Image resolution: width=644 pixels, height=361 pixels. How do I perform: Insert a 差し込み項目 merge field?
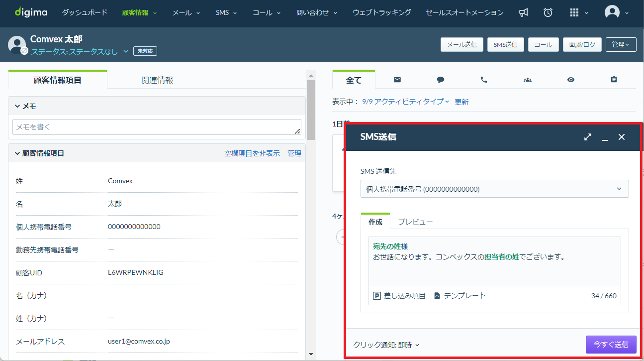[x=399, y=296]
